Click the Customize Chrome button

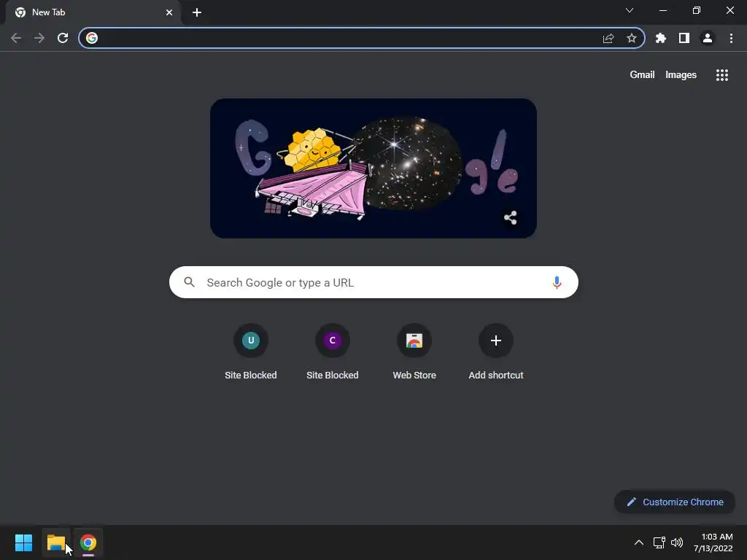pos(675,502)
